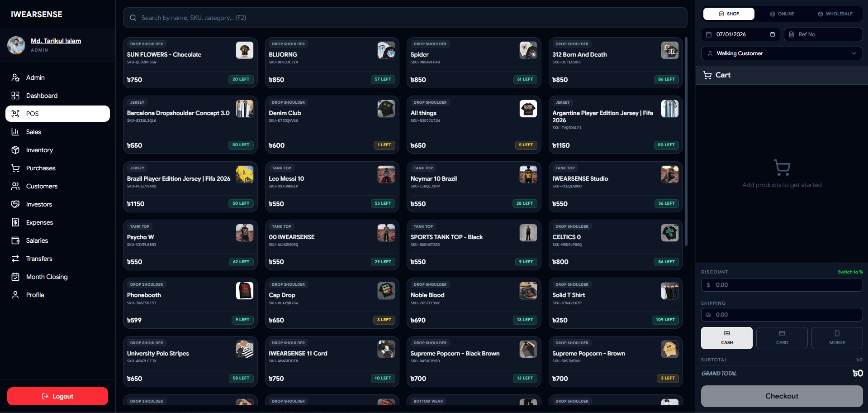This screenshot has height=413, width=868.
Task: Open the Customers menu item
Action: pos(57,186)
